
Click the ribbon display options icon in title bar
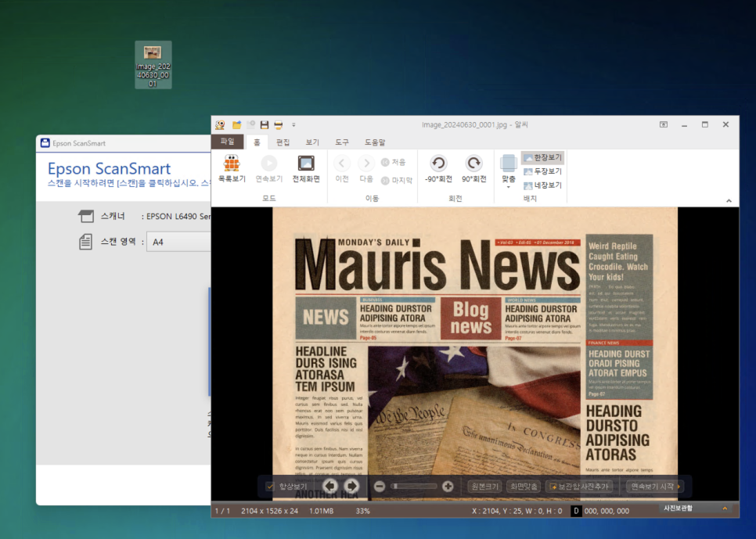click(664, 125)
